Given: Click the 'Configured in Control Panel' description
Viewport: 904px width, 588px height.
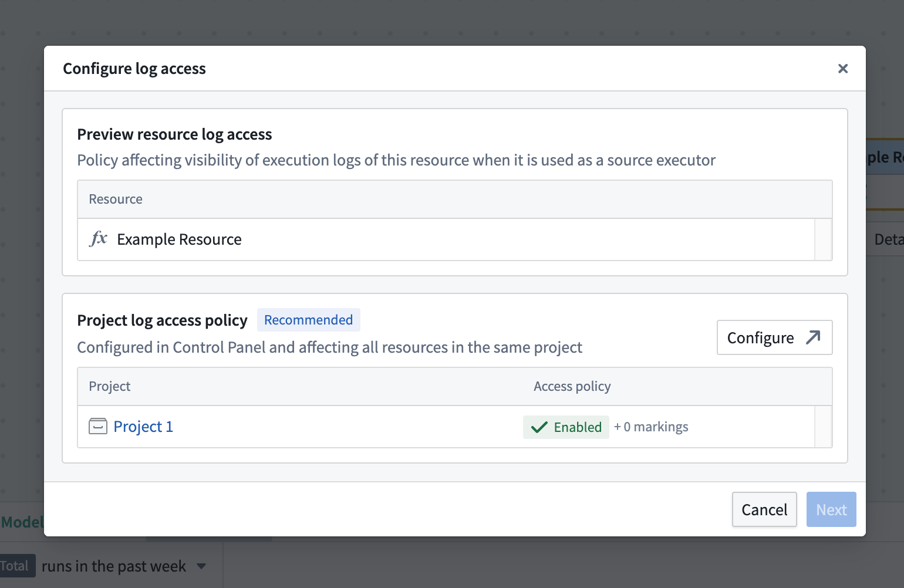Looking at the screenshot, I should click(329, 347).
